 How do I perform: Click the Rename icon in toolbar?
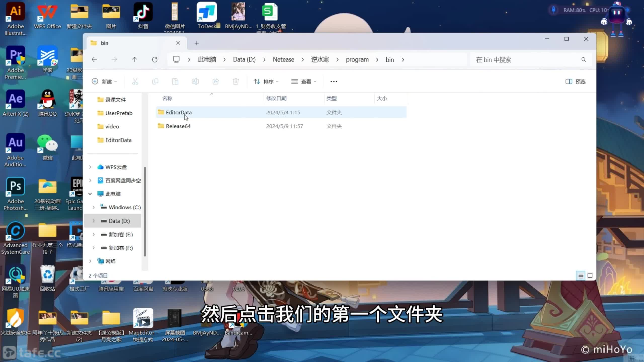[195, 81]
